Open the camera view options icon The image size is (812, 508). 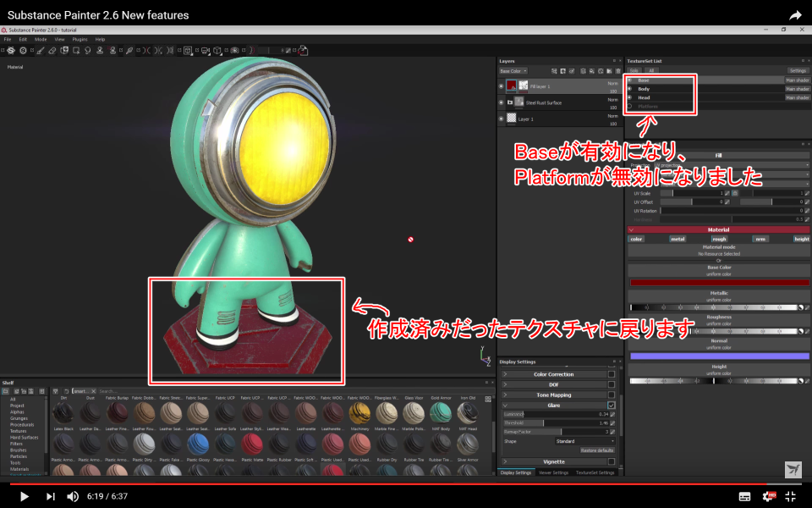[205, 50]
